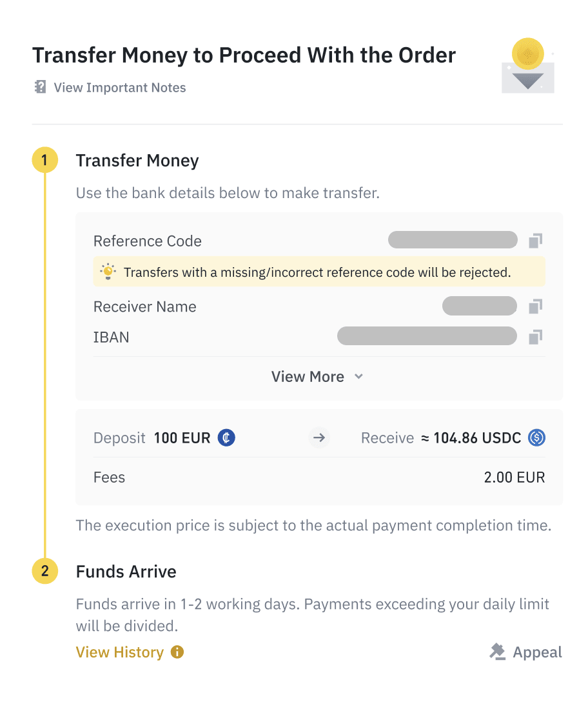The image size is (588, 711).
Task: Click the deposit-to-receive arrow icon
Action: [318, 438]
